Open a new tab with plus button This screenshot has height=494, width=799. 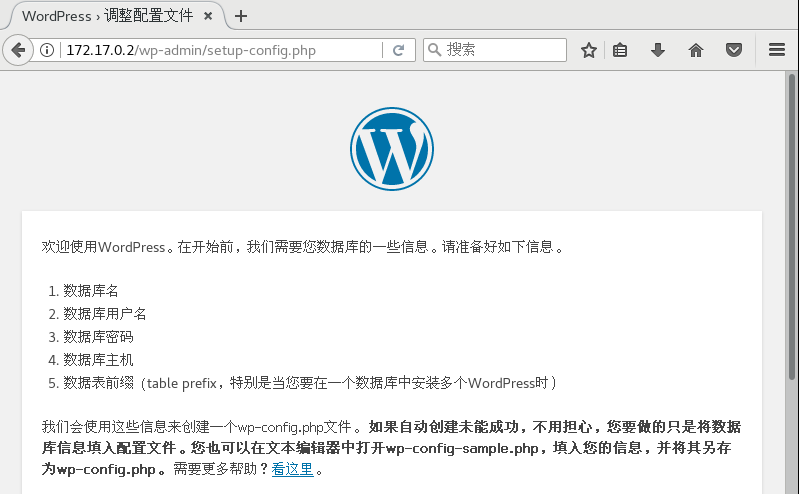[x=241, y=16]
